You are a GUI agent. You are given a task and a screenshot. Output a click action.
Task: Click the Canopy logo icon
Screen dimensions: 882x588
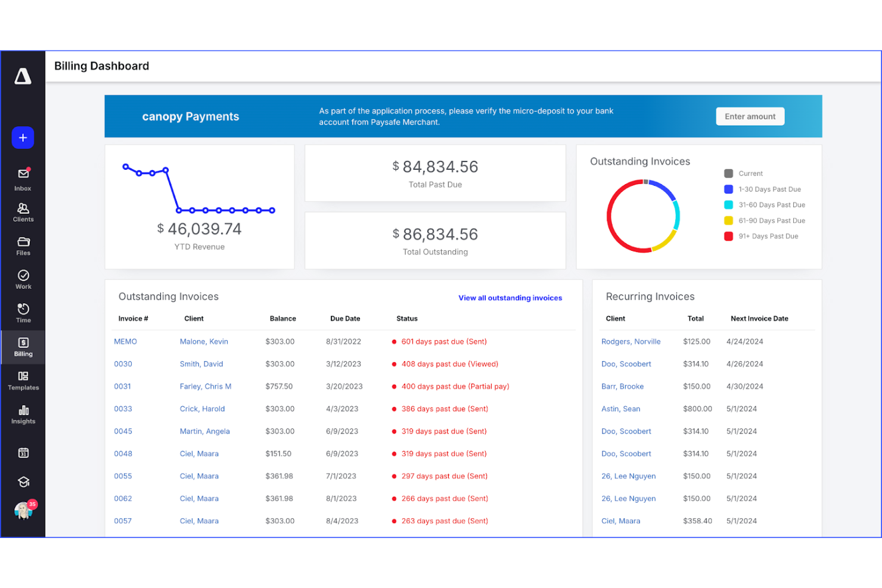point(23,76)
